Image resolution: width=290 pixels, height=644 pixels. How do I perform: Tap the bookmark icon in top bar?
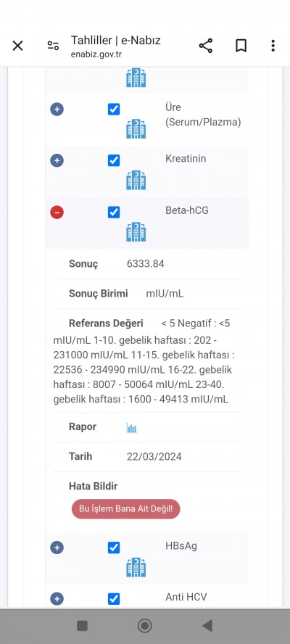(x=241, y=46)
